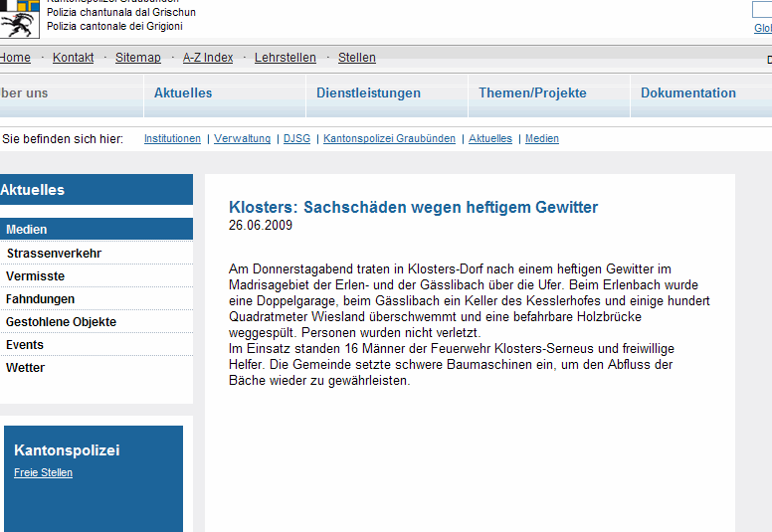Image resolution: width=772 pixels, height=532 pixels.
Task: Select Medien in the sidebar menu
Action: tap(96, 230)
